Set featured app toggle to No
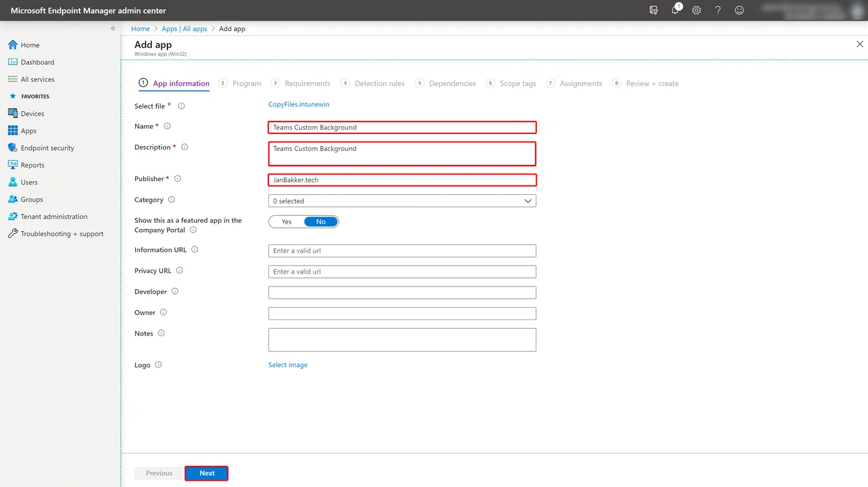 tap(321, 221)
